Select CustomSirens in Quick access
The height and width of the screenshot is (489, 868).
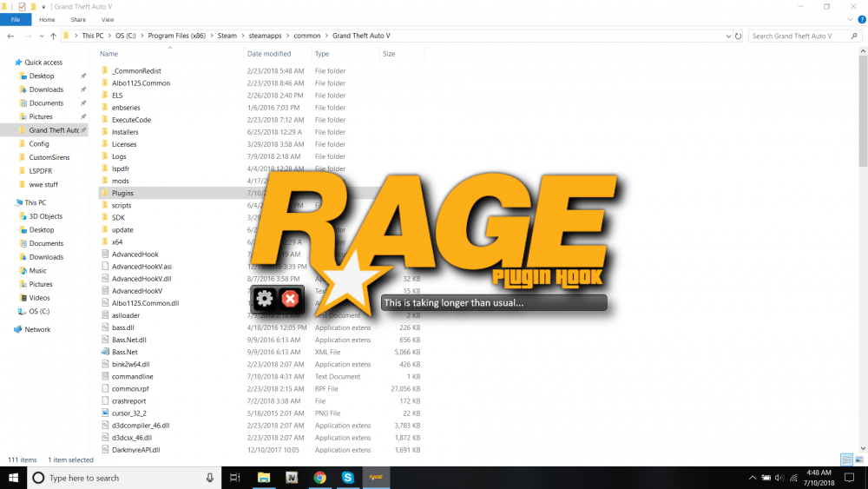click(x=49, y=157)
